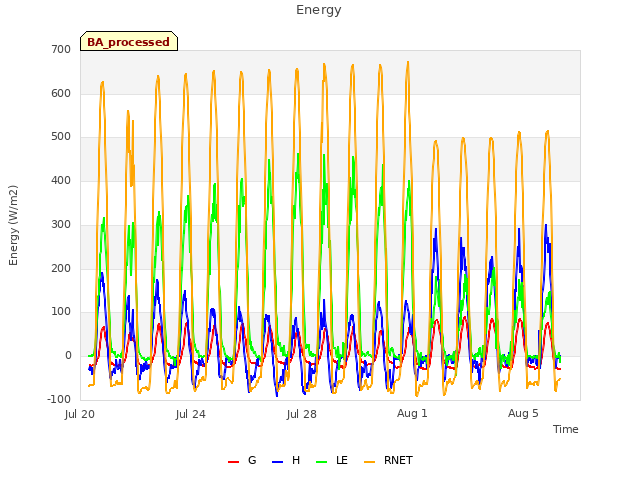Click the red G legend swatch
Screen dimensions: 640x480
(x=233, y=462)
